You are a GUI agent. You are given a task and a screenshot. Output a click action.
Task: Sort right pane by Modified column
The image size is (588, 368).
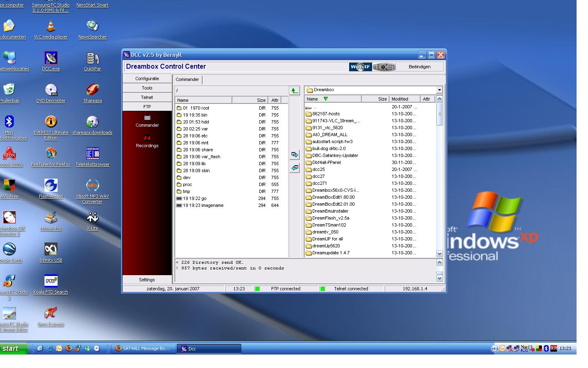(x=404, y=99)
